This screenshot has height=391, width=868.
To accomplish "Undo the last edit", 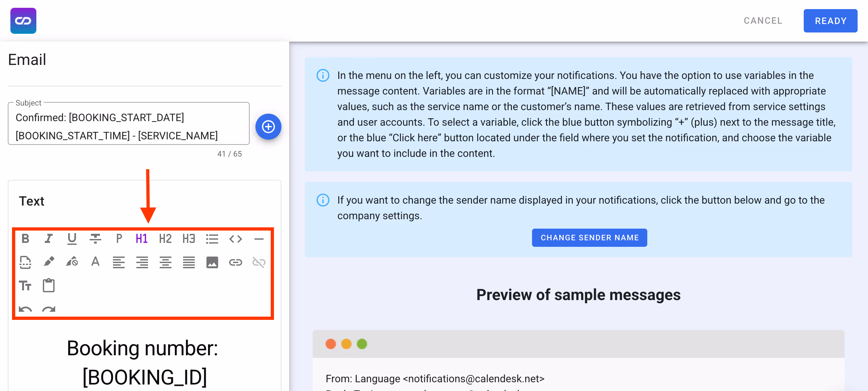I will pyautogui.click(x=25, y=309).
